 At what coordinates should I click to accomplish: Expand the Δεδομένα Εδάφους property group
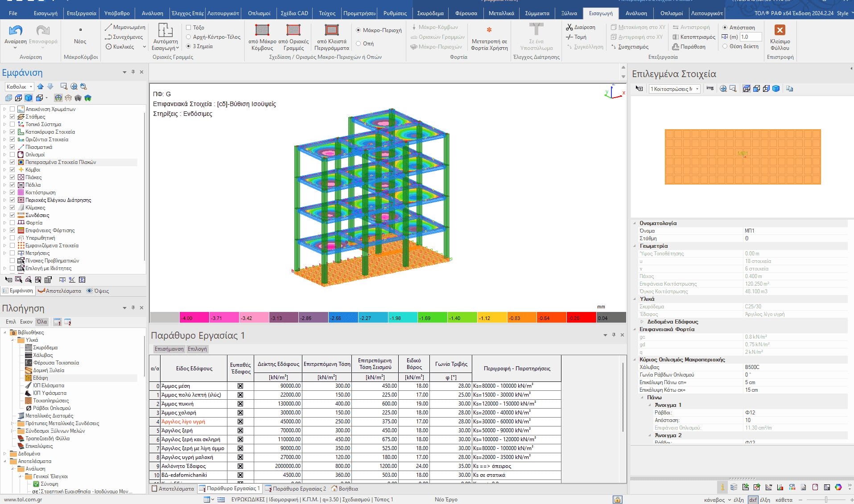(642, 322)
